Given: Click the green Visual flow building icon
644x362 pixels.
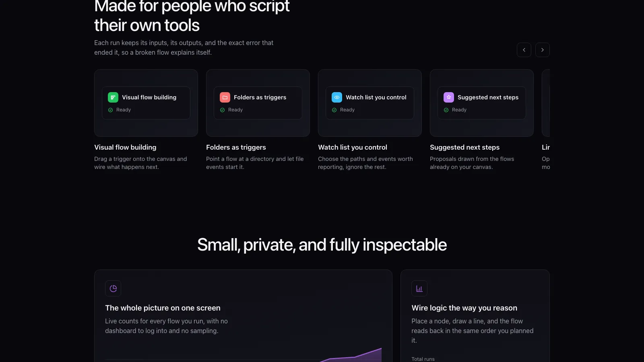Looking at the screenshot, I should pyautogui.click(x=113, y=97).
